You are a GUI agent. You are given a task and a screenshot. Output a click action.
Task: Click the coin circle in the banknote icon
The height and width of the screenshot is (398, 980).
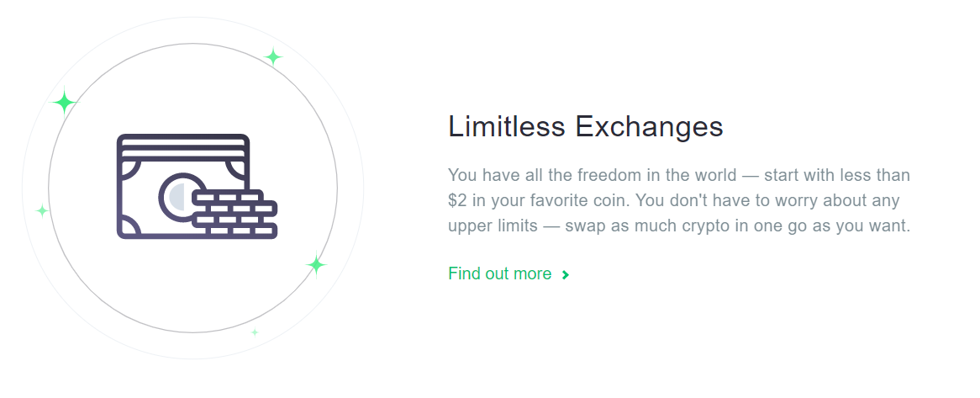[x=179, y=197]
